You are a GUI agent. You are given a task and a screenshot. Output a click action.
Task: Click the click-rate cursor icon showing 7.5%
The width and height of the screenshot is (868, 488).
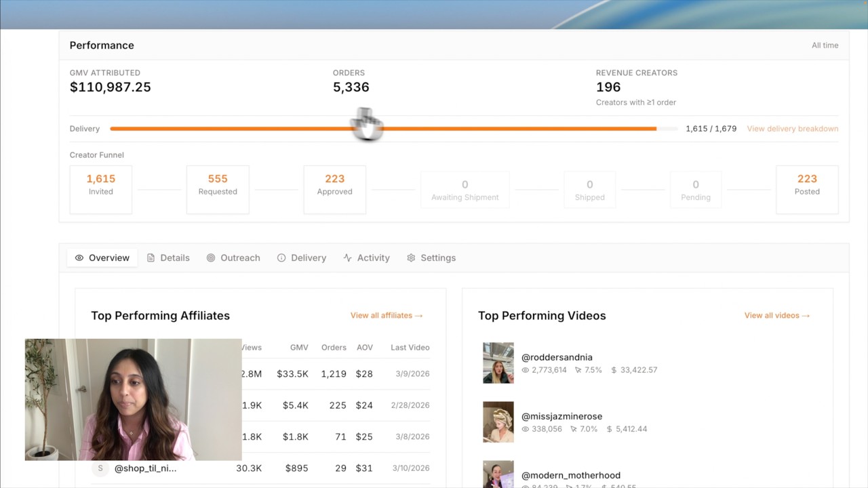point(578,370)
